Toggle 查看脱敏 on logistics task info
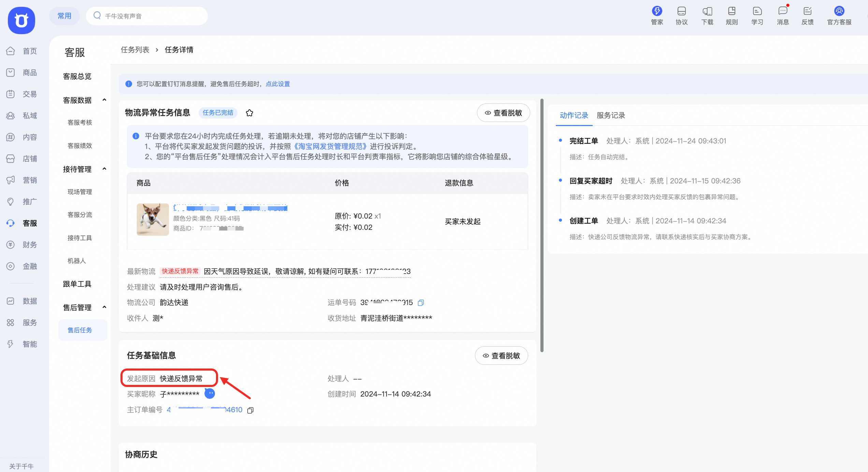The image size is (868, 472). point(503,113)
